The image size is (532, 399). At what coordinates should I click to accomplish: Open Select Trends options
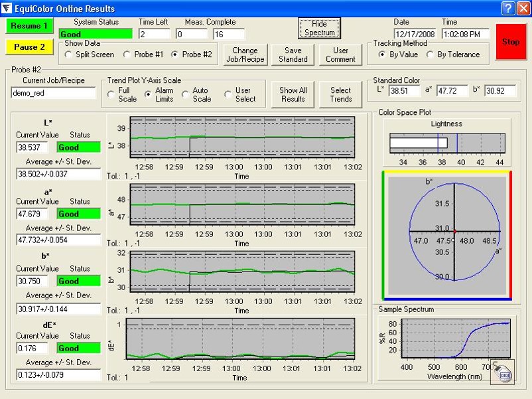click(x=340, y=95)
